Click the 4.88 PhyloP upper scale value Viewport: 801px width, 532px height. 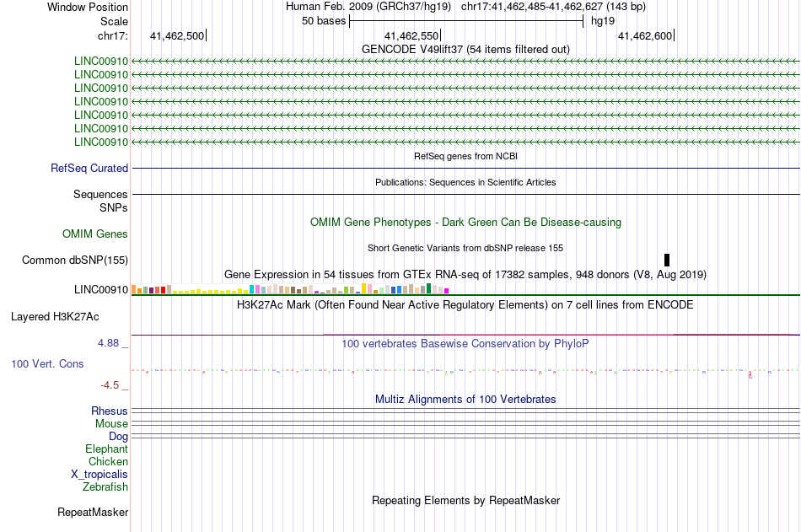click(109, 343)
